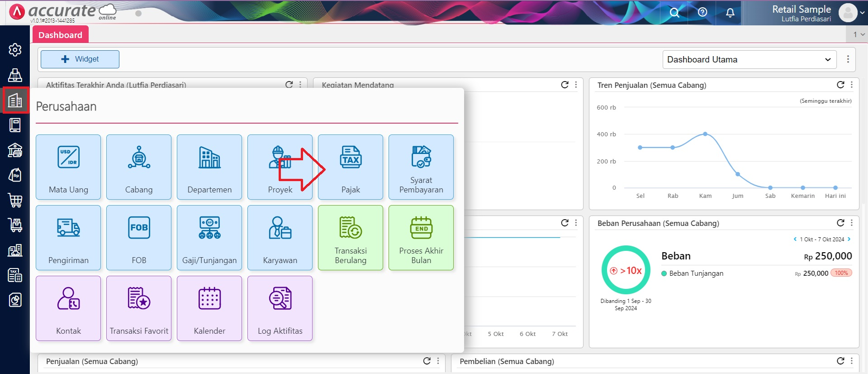Open the tab count dropdown showing 1
868x374 pixels.
click(858, 34)
